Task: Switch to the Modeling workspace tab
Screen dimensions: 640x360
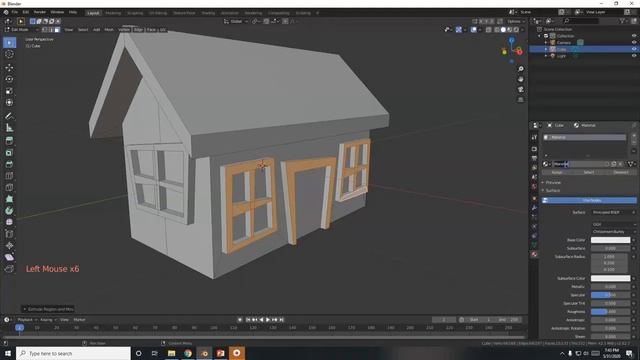Action: 113,13
